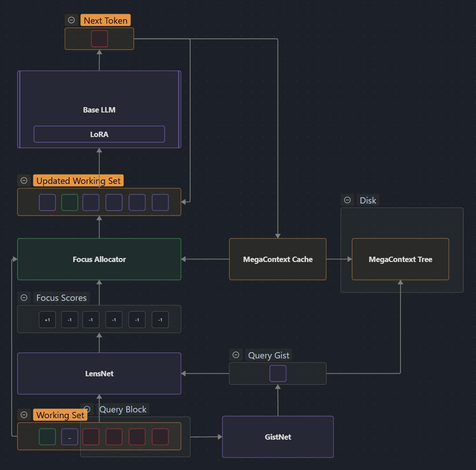
Task: Click the Focus Allocator node
Action: click(x=99, y=259)
